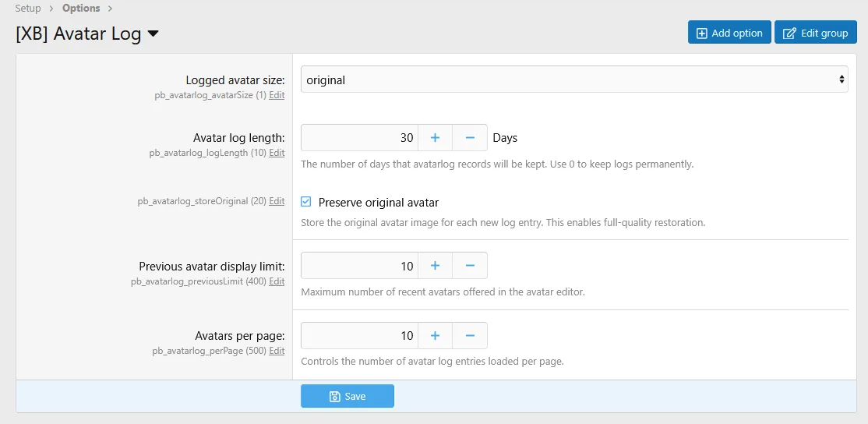Click the "Store the original avatar image" explanation

click(503, 223)
